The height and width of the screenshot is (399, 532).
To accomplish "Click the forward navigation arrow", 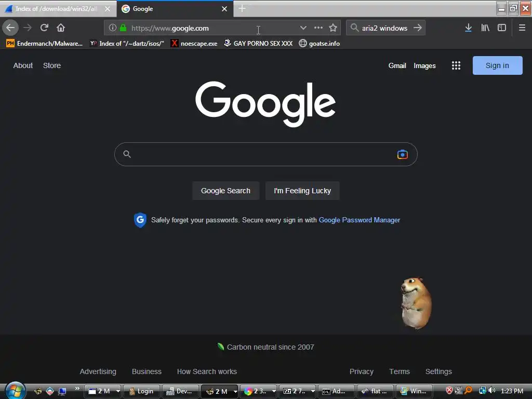I will point(28,28).
